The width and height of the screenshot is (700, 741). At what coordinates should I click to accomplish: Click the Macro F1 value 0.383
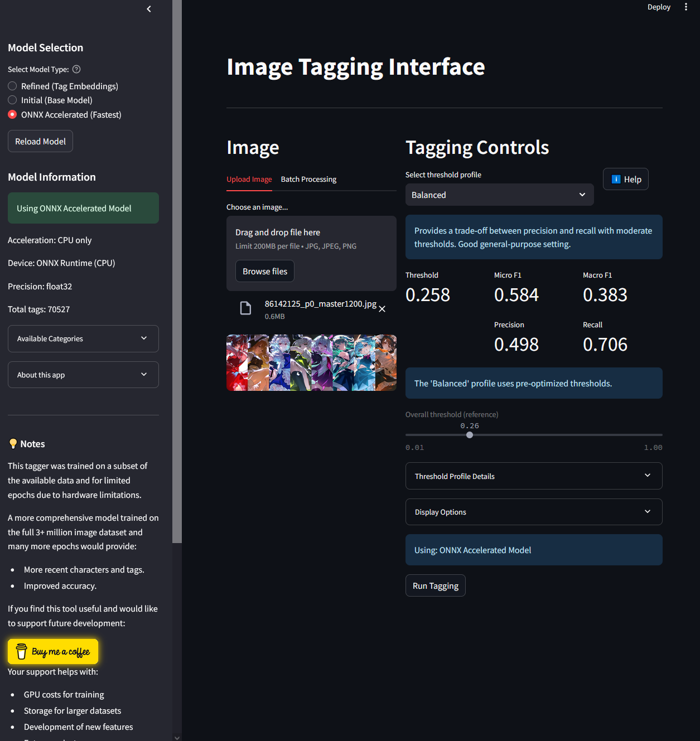[605, 295]
